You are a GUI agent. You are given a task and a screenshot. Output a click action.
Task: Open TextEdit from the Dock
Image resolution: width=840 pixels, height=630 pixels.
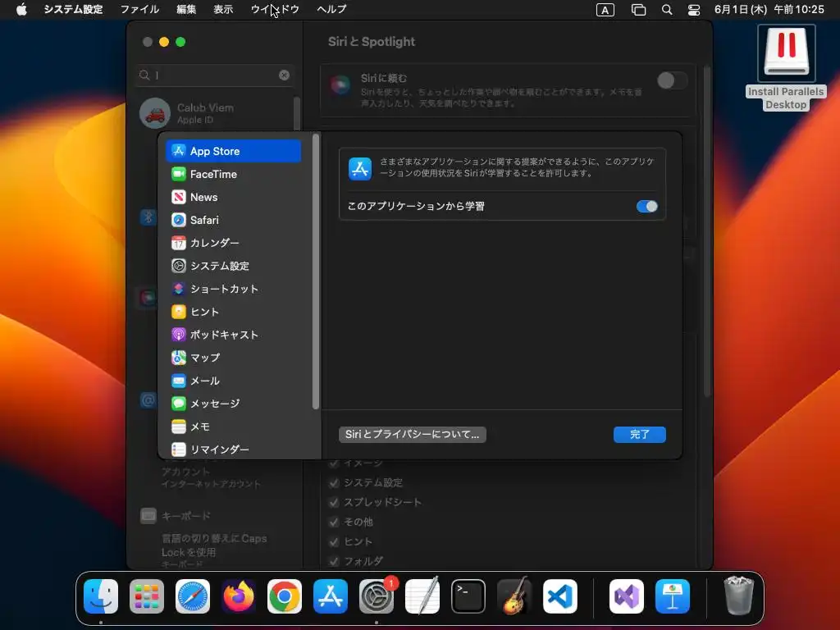[422, 596]
